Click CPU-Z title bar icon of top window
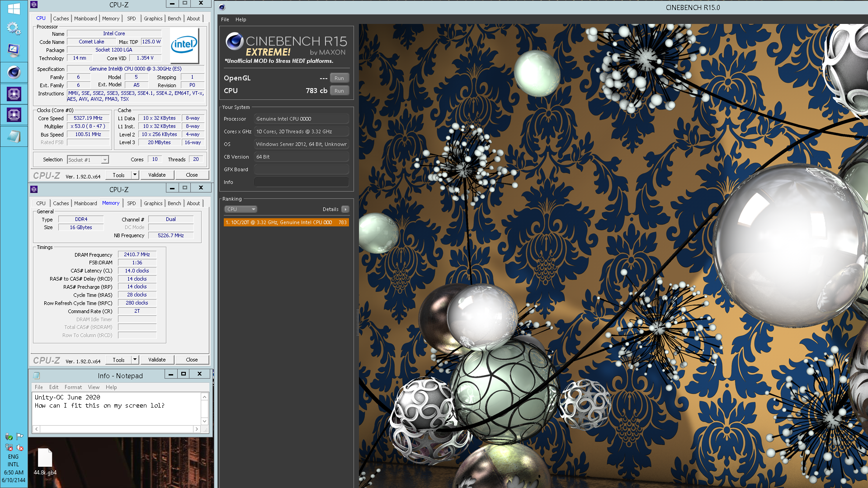Image resolution: width=868 pixels, height=488 pixels. pos(34,5)
